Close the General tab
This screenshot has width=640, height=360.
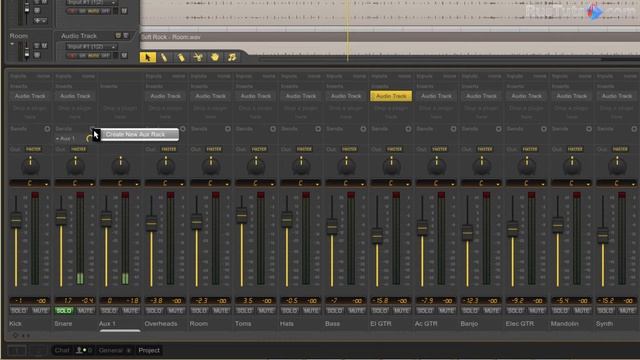coord(129,350)
